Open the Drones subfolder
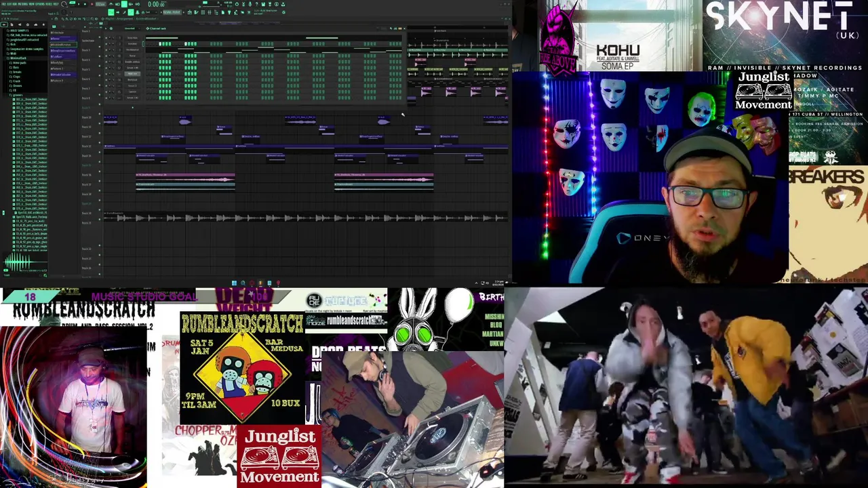The height and width of the screenshot is (488, 868). [17, 86]
